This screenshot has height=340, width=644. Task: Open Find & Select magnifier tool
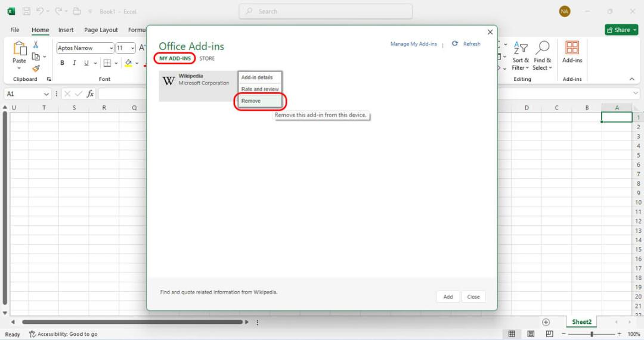pos(542,48)
